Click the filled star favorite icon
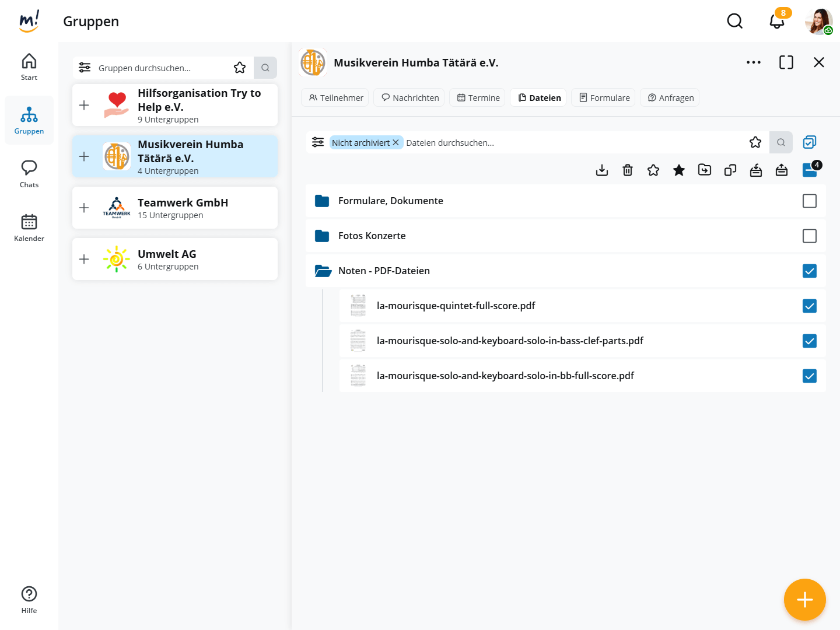840x630 pixels. point(679,170)
